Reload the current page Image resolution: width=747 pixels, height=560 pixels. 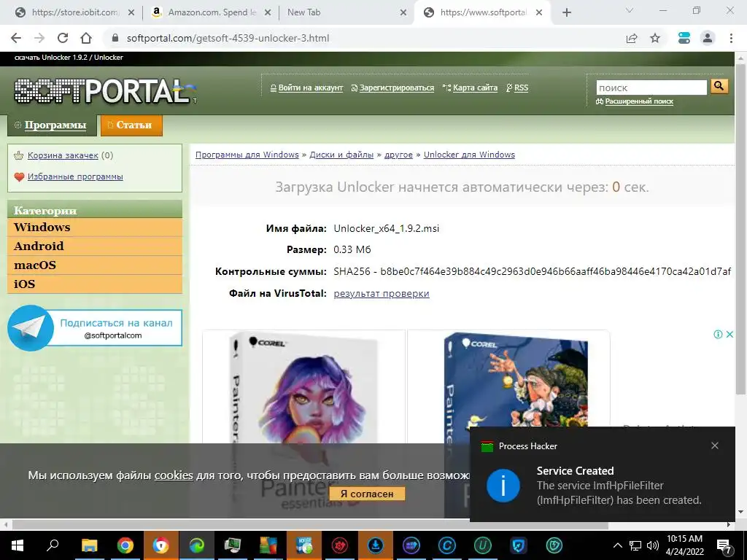point(63,38)
